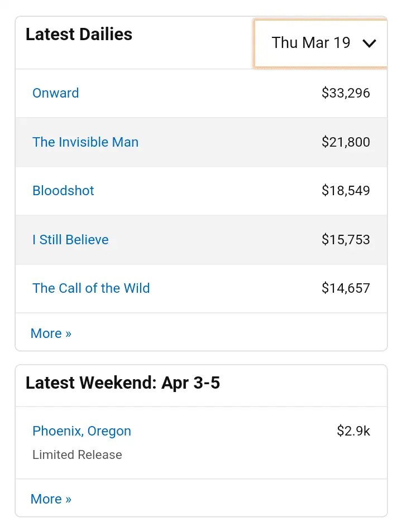Screen dimensions: 402x532
Task: Open The Invisible Man movie page
Action: click(x=85, y=142)
